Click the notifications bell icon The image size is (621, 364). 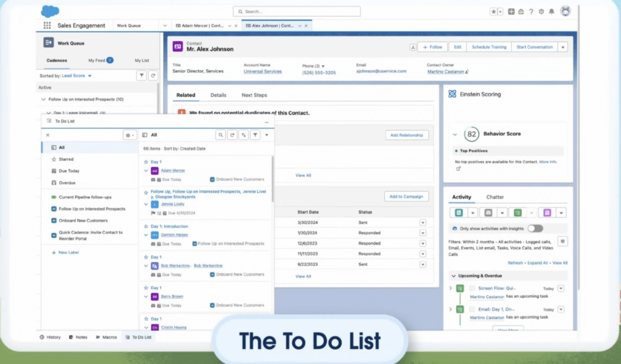click(552, 12)
